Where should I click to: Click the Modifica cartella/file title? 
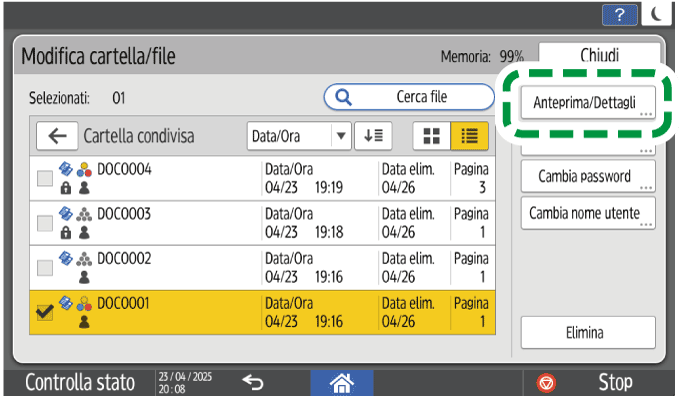pos(98,56)
